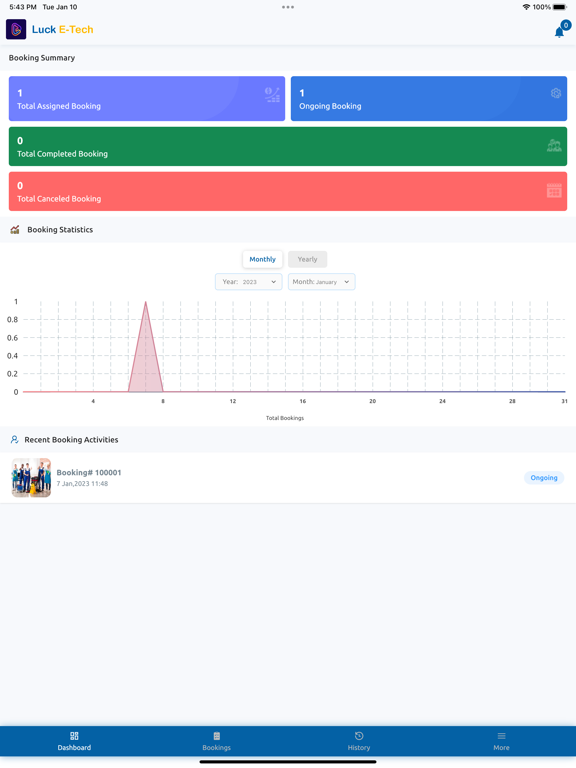
Task: Switch statistics to Yearly view
Action: click(308, 260)
